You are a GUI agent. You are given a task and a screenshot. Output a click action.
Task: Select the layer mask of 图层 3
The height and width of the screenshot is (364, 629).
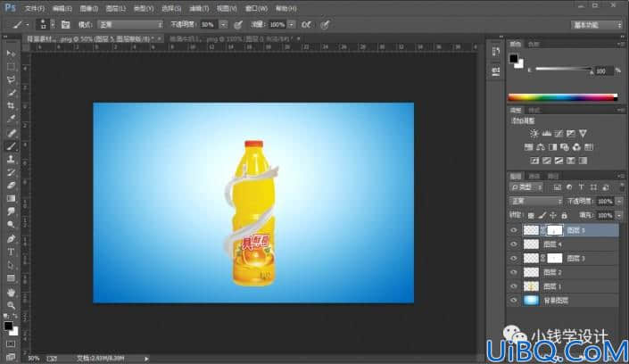(555, 259)
